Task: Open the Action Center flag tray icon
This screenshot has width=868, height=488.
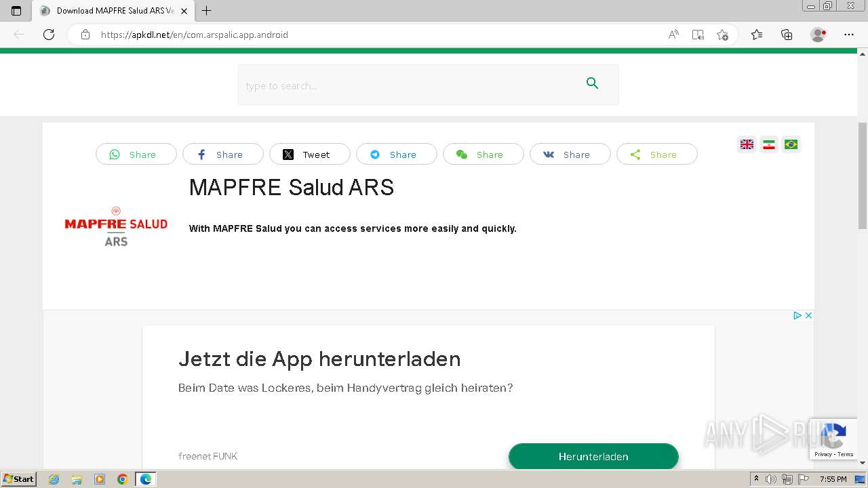Action: click(804, 479)
